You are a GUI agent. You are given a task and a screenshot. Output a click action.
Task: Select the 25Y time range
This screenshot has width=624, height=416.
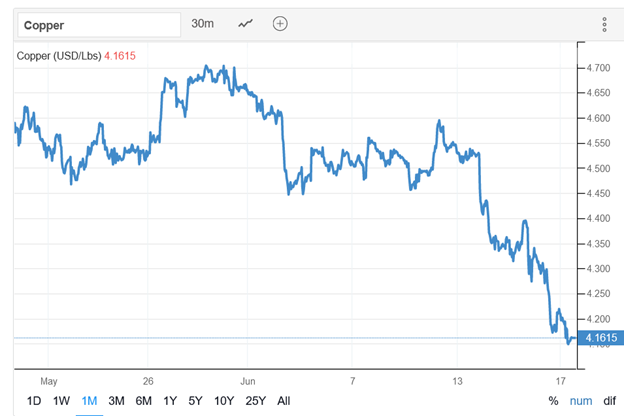pos(254,401)
